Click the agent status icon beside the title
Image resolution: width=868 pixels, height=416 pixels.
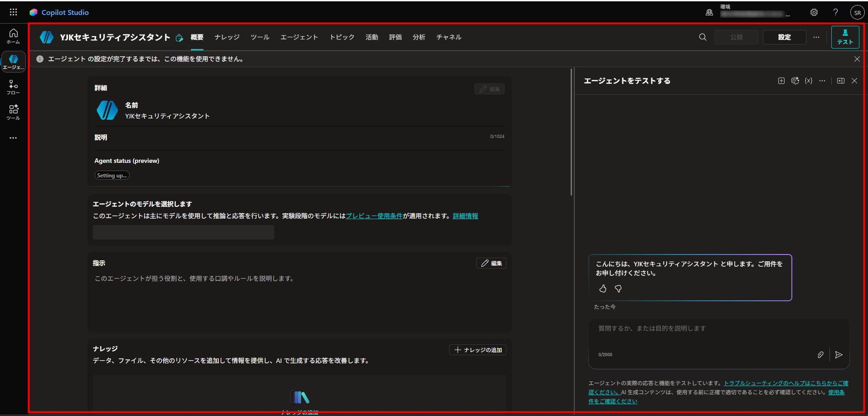pyautogui.click(x=179, y=38)
